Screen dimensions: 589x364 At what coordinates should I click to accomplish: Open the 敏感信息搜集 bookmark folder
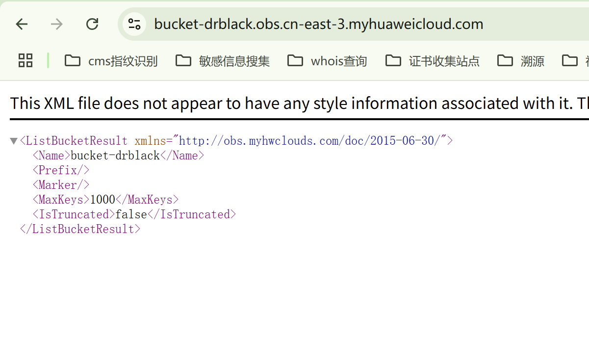tap(223, 61)
